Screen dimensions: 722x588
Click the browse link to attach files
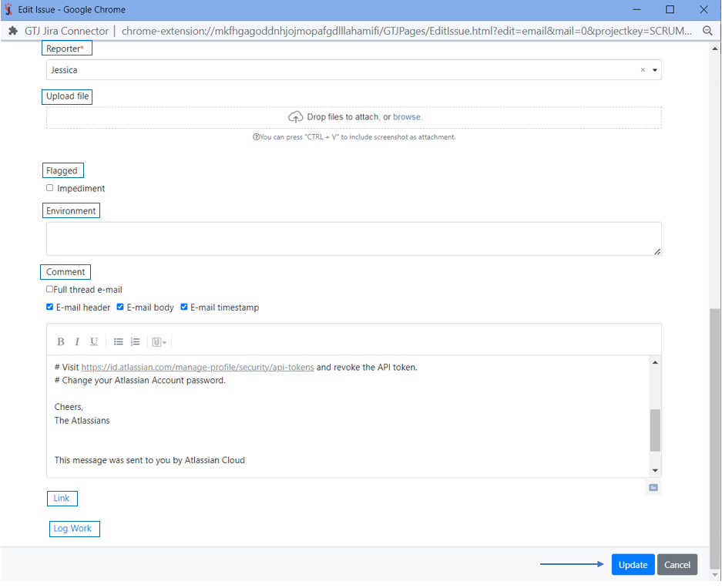pos(408,117)
